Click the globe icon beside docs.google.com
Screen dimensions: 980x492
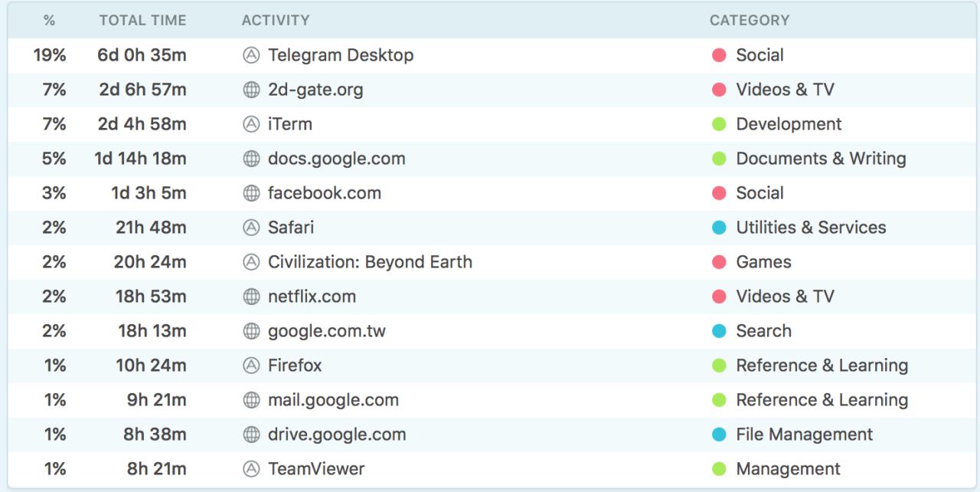[251, 159]
